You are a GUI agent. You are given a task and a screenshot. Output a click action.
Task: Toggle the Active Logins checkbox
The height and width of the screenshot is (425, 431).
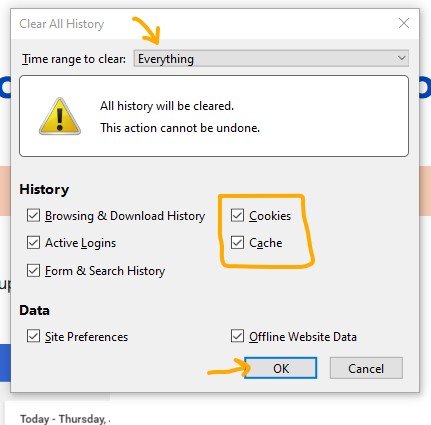coord(33,243)
